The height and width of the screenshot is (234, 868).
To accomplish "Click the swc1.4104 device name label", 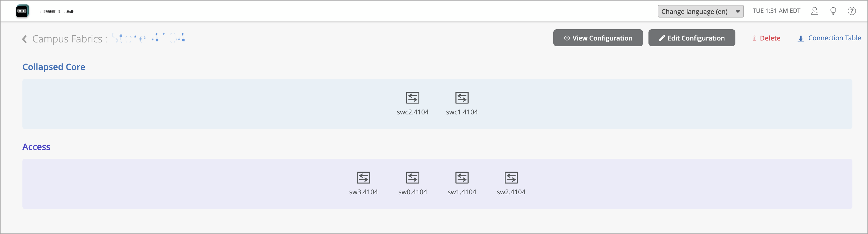I will (462, 112).
